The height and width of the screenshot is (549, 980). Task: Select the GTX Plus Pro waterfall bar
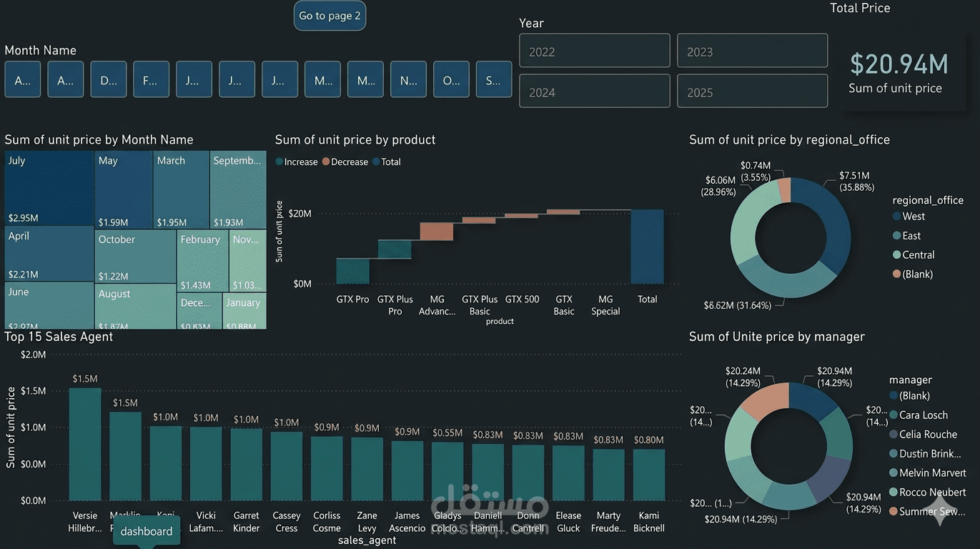click(x=395, y=249)
